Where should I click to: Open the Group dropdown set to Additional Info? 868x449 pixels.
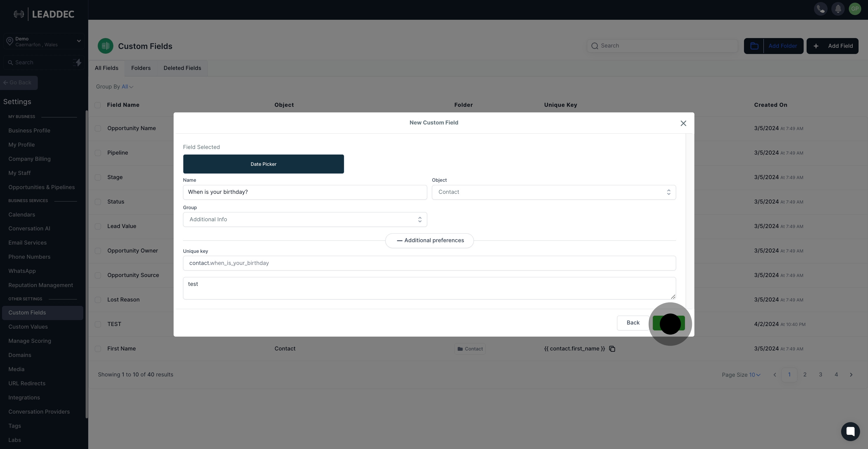(x=305, y=219)
